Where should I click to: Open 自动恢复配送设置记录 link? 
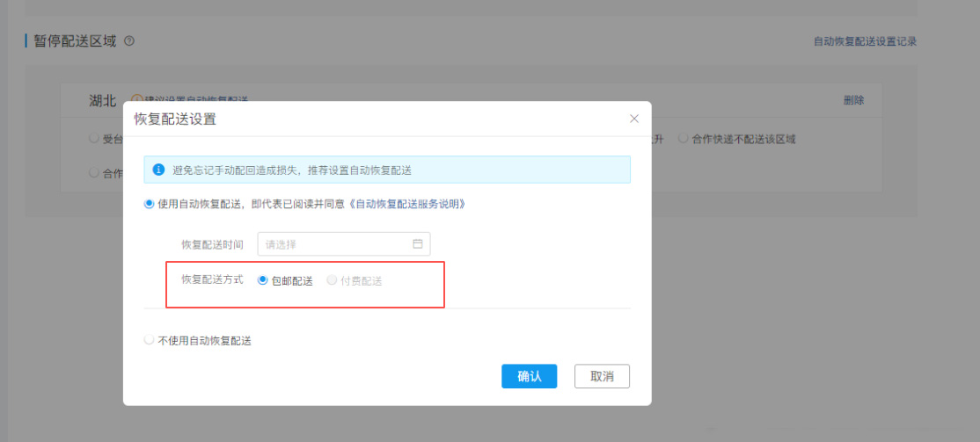click(865, 42)
